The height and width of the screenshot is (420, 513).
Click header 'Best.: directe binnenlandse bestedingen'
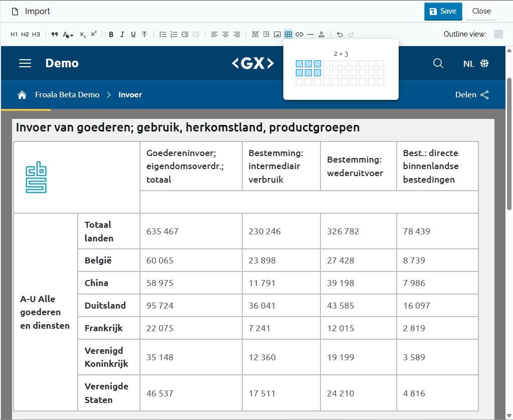(437, 166)
